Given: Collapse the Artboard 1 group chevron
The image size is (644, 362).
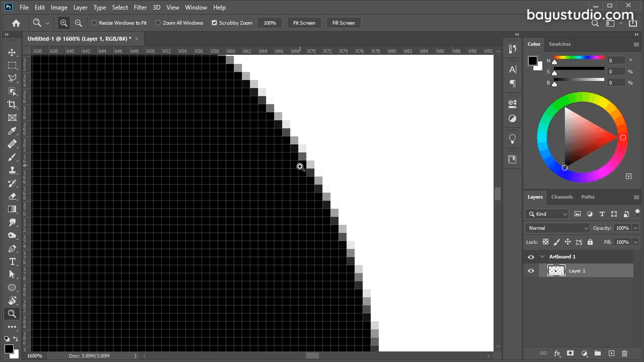Looking at the screenshot, I should click(542, 257).
